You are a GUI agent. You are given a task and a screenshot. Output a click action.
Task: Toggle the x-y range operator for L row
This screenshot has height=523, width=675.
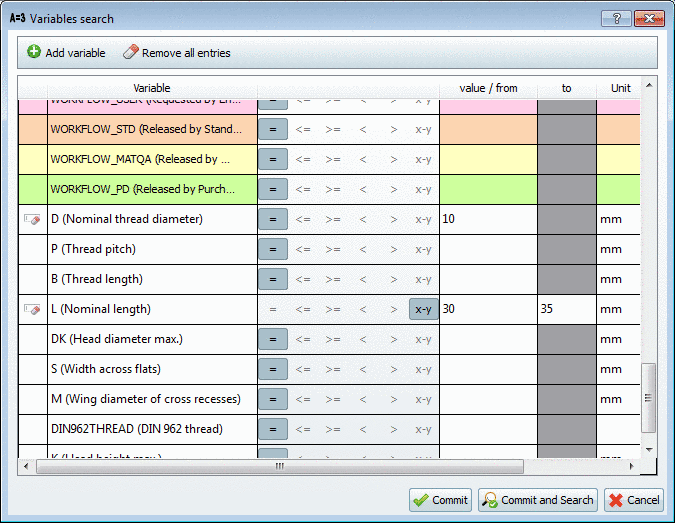(423, 309)
